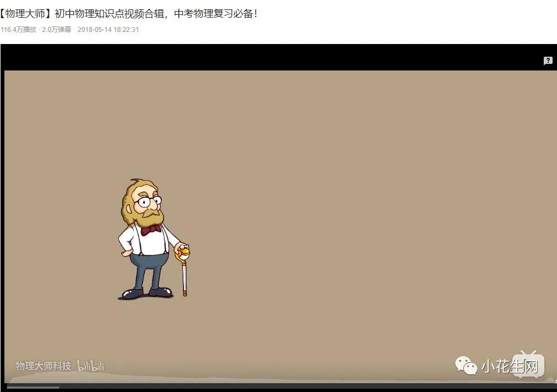Click the help question-mark icon on the player

click(548, 61)
